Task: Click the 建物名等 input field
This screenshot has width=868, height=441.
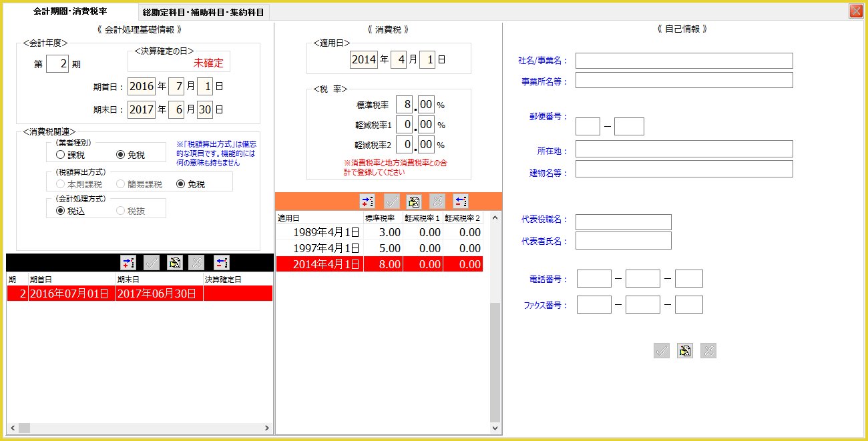Action: pyautogui.click(x=684, y=169)
